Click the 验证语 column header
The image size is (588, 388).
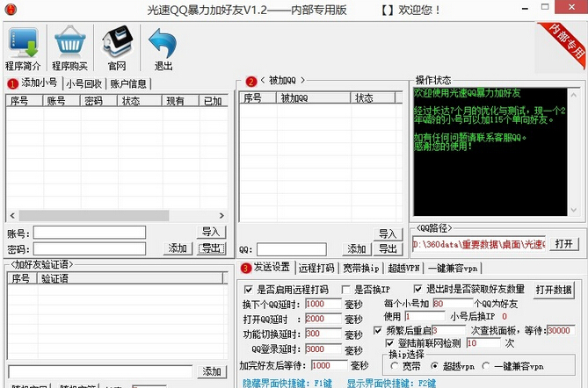[x=130, y=278]
